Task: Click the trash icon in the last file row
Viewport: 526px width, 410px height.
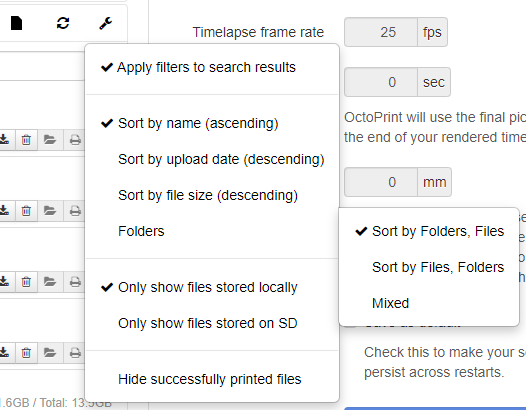Action: [x=26, y=353]
